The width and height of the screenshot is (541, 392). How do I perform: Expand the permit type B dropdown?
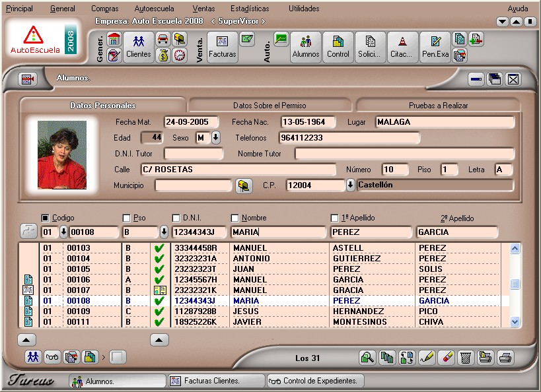tap(164, 232)
